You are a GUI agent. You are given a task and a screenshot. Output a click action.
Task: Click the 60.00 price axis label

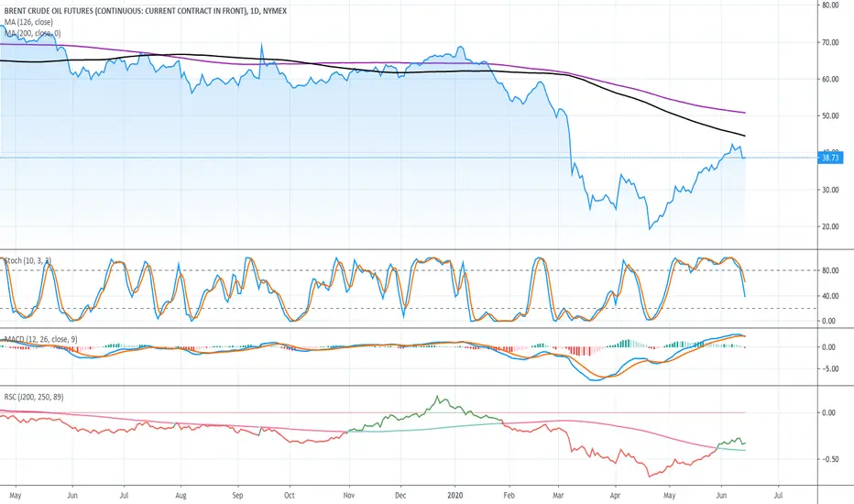tap(830, 79)
